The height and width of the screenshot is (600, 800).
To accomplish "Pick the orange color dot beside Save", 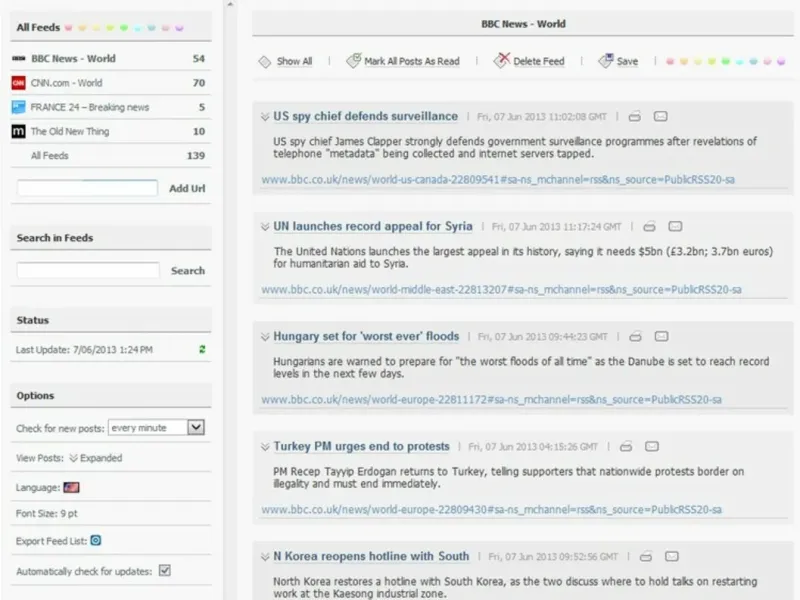I will [x=684, y=62].
